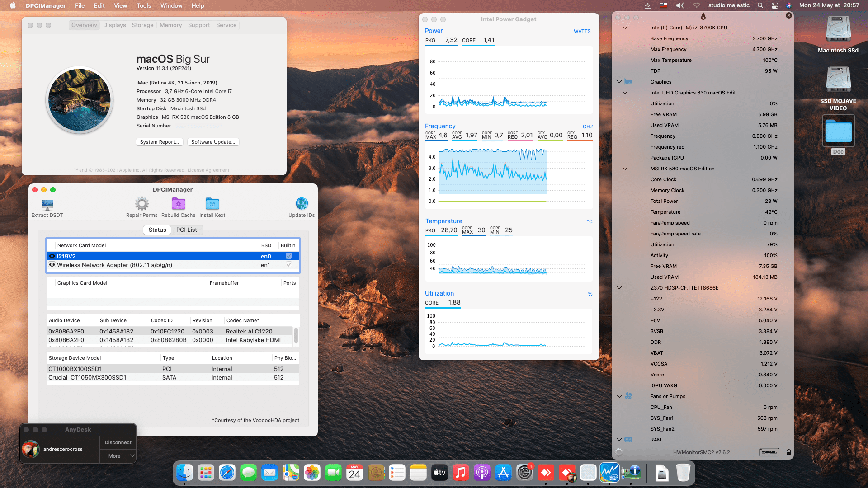Collapse the Graphics group in HWMonitorSMC2

coord(619,82)
